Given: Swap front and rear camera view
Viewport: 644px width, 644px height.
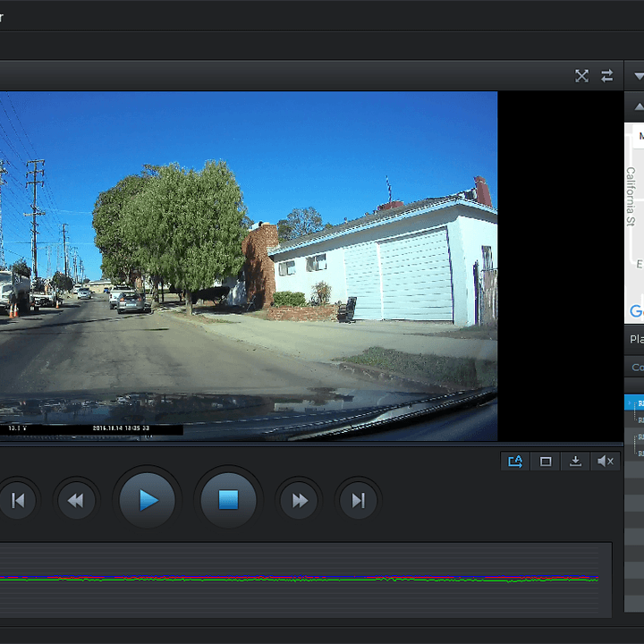Looking at the screenshot, I should point(607,76).
